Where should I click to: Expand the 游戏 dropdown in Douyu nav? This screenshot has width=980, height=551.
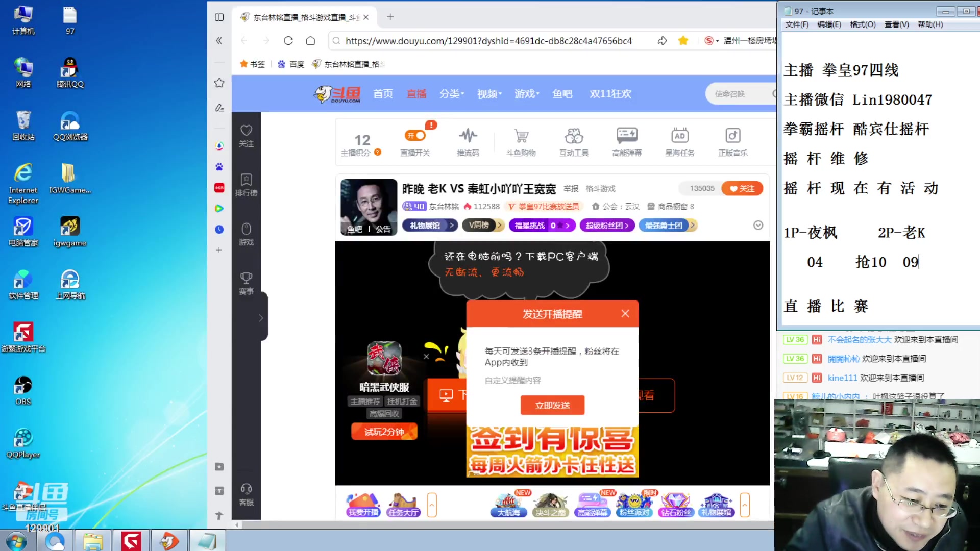[x=527, y=94]
